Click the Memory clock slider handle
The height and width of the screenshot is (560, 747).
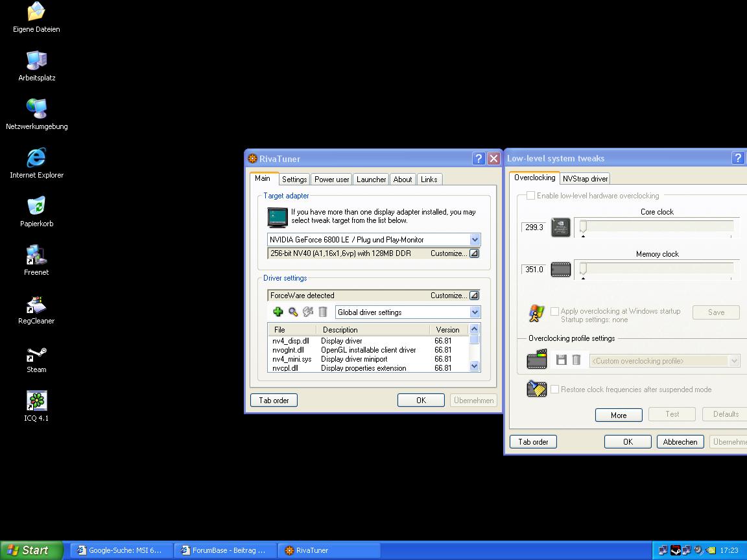583,269
